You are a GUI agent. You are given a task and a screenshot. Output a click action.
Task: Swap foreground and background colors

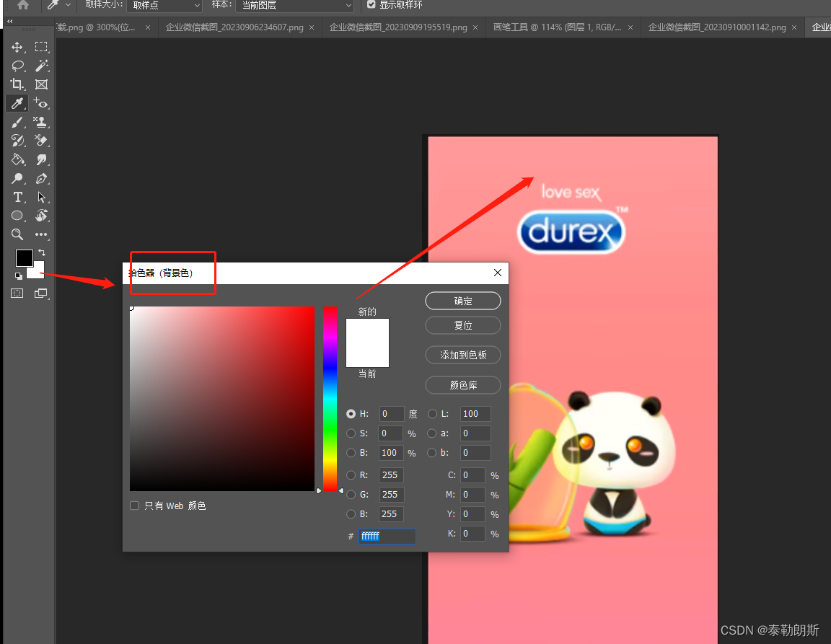click(x=41, y=253)
